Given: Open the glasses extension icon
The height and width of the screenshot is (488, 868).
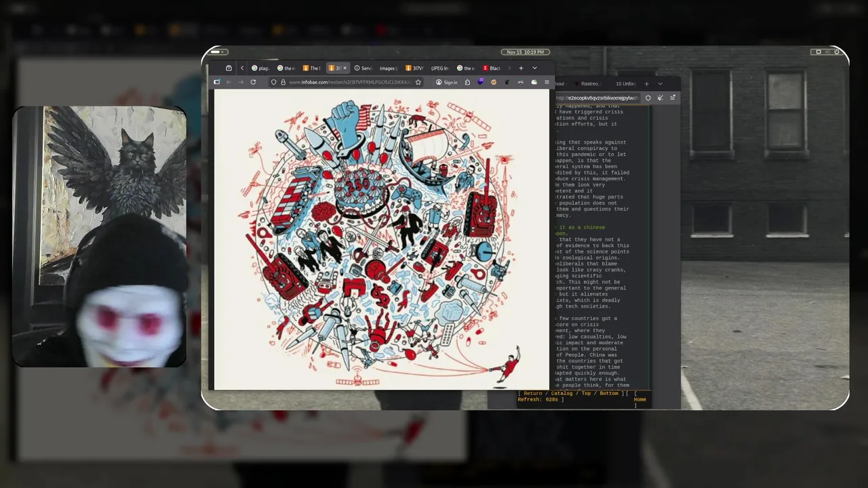Looking at the screenshot, I should [520, 82].
